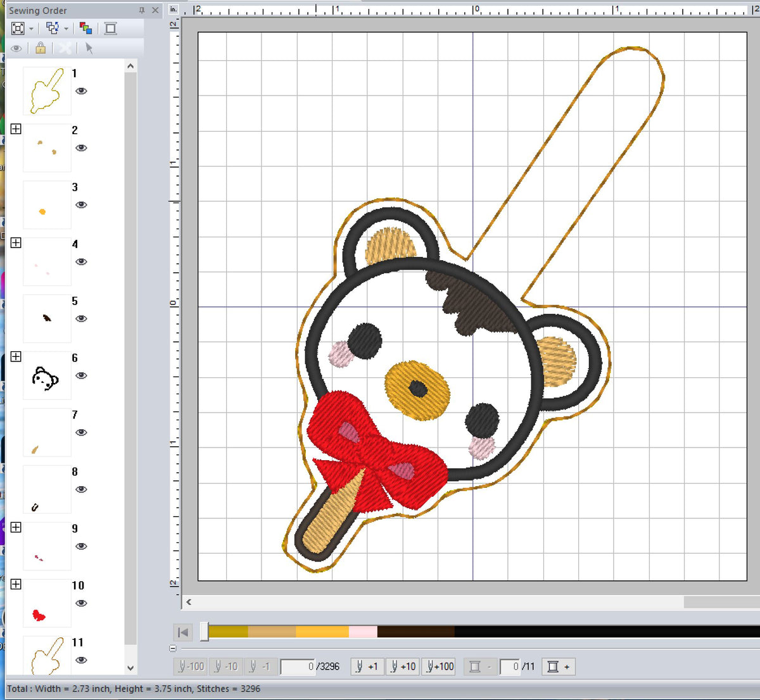Toggle the eye icon for step 10, the red bow
This screenshot has height=700, width=760.
coord(82,604)
